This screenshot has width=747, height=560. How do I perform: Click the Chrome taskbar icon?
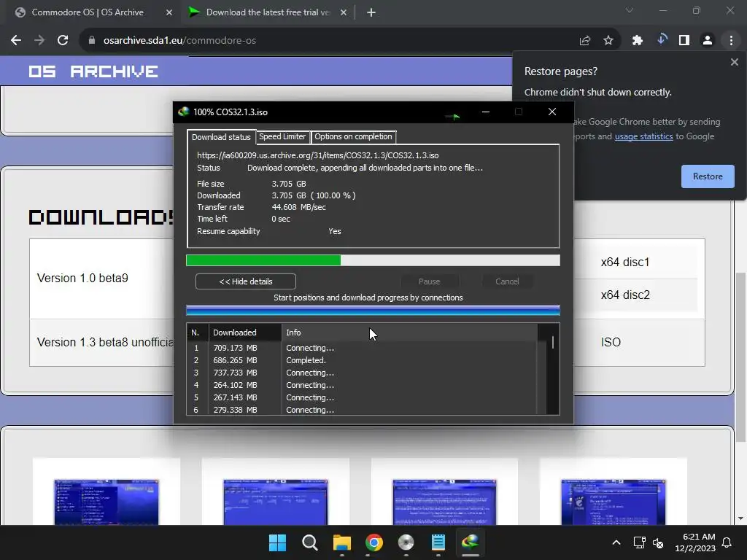[374, 542]
